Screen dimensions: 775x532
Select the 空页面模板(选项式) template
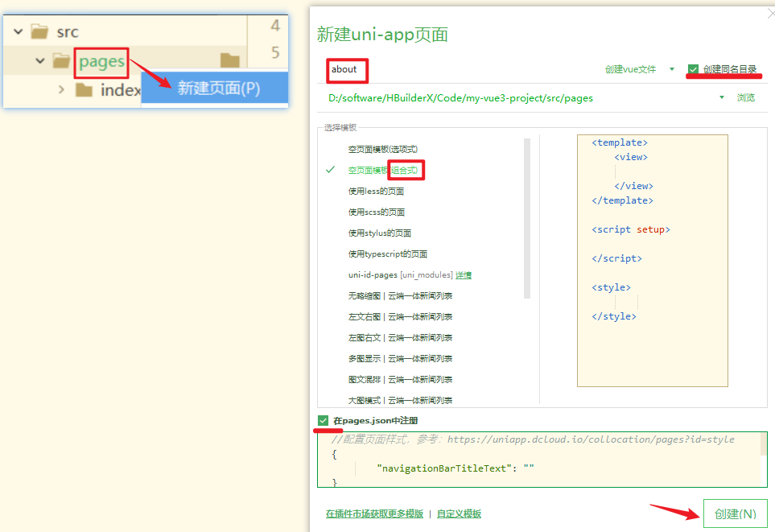383,149
